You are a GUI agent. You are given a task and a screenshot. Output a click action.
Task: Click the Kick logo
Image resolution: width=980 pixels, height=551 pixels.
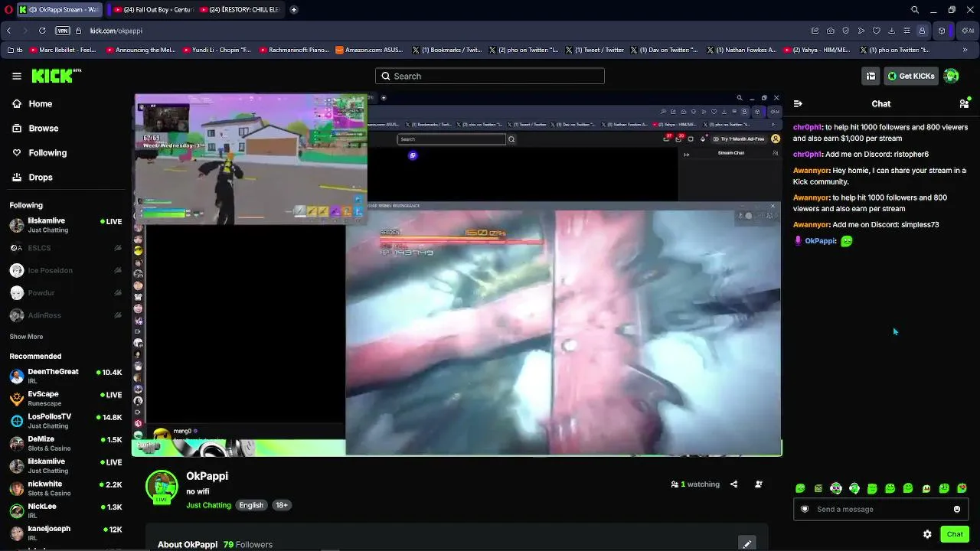56,75
